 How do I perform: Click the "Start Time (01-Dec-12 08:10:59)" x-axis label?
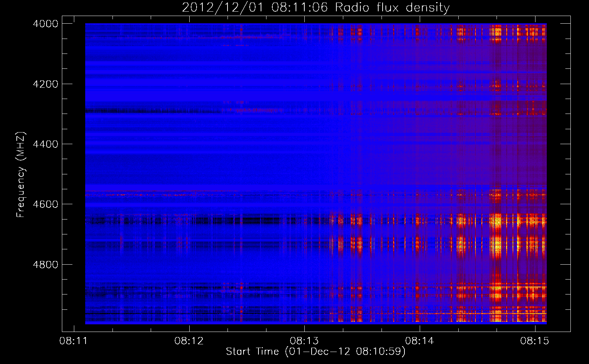click(316, 352)
